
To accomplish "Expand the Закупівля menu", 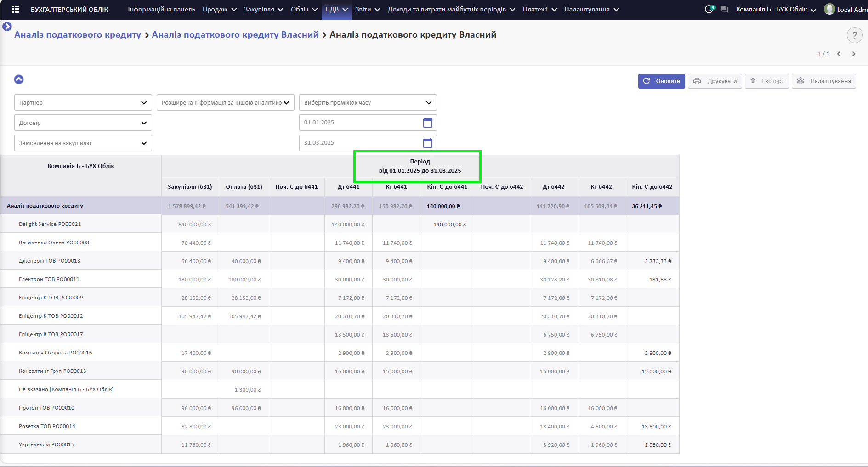I will (263, 9).
